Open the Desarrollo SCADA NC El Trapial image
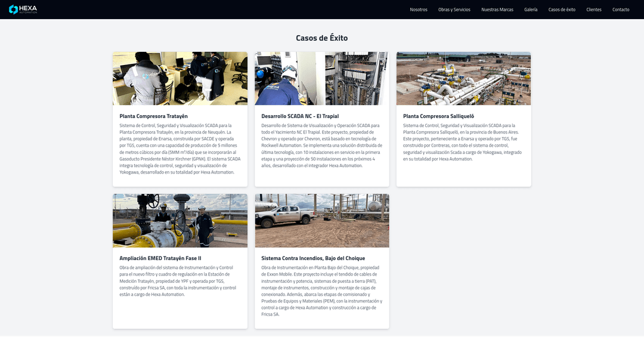The height and width of the screenshot is (337, 644). pos(322,79)
